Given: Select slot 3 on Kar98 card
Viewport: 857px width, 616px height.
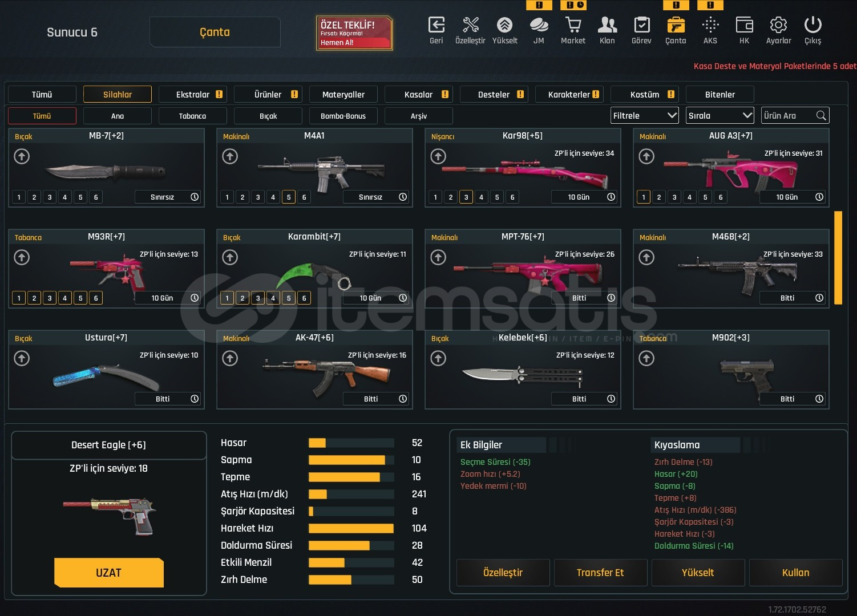Looking at the screenshot, I should click(x=466, y=197).
